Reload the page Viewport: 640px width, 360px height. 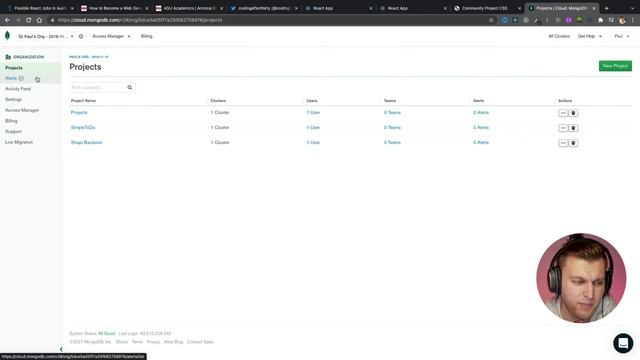click(28, 20)
